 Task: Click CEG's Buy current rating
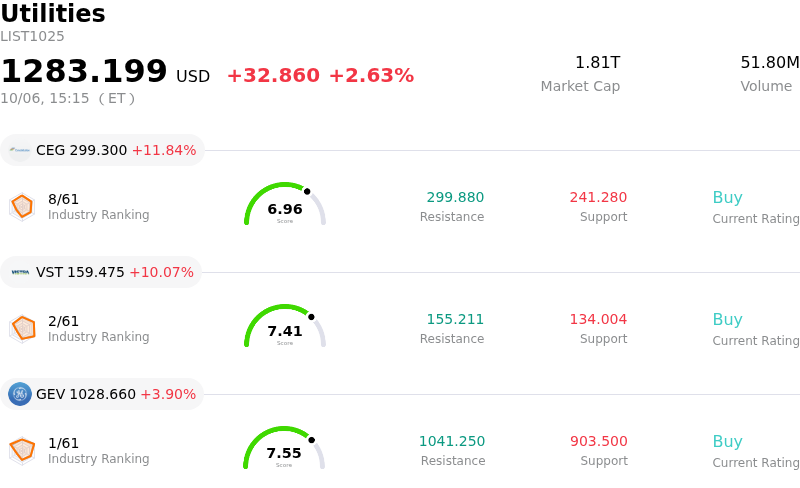click(x=728, y=198)
